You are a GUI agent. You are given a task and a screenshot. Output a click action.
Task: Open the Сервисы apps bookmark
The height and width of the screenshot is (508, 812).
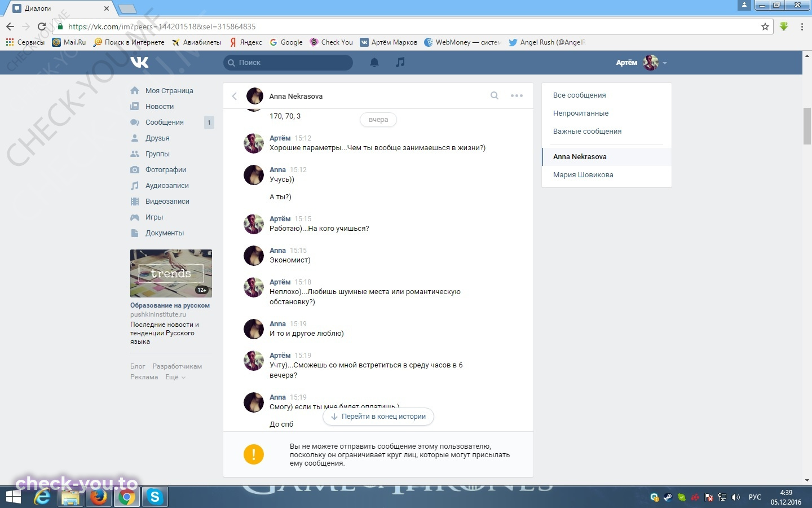pos(25,42)
